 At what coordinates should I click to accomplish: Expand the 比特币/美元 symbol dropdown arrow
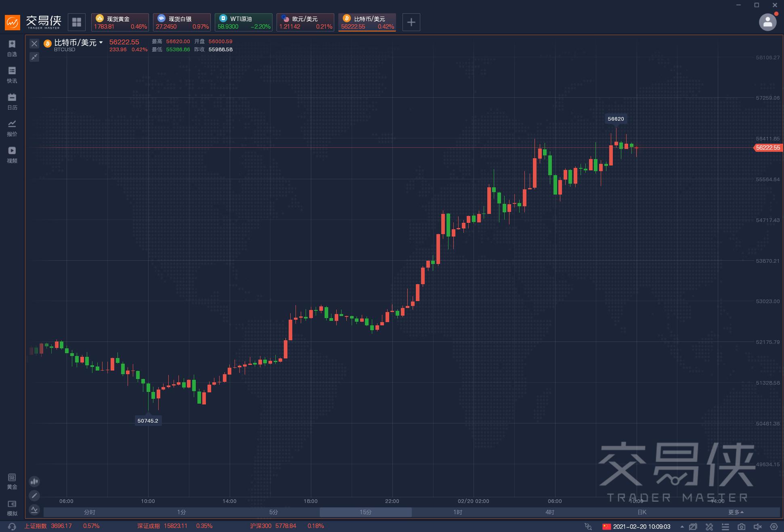[x=101, y=42]
